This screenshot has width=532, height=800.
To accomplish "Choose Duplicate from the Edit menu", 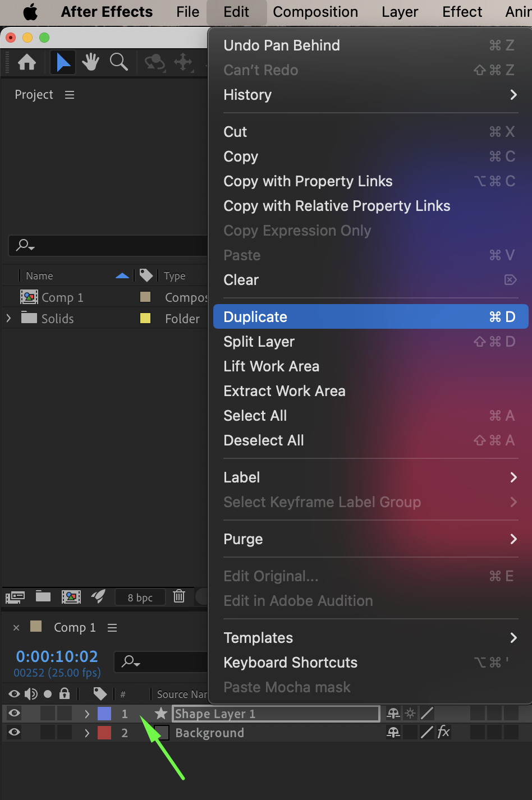I will point(256,317).
